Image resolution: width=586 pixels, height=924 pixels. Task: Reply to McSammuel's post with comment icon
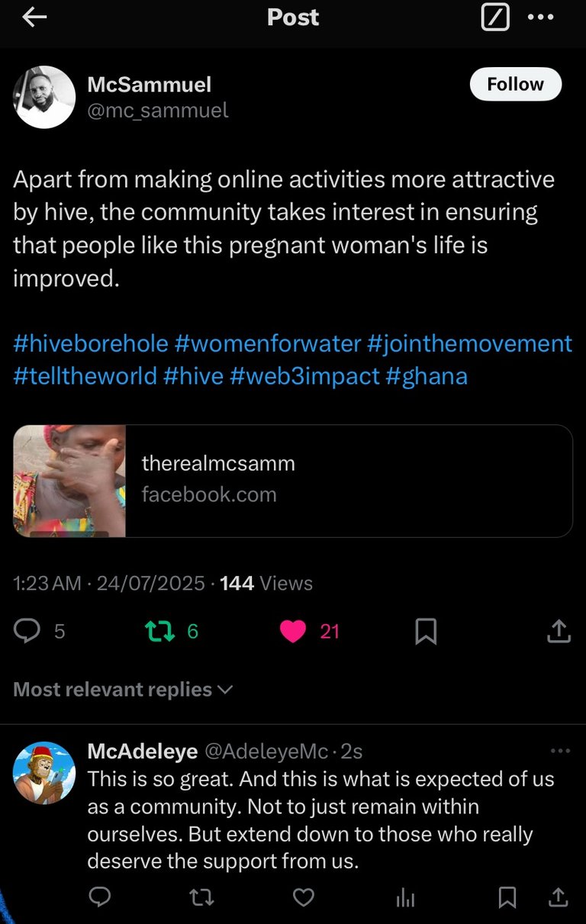point(28,631)
